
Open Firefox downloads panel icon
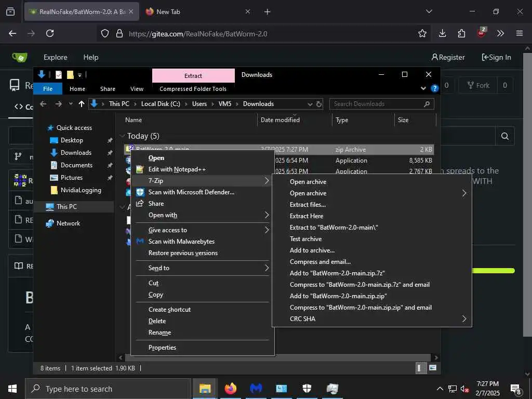(x=442, y=33)
